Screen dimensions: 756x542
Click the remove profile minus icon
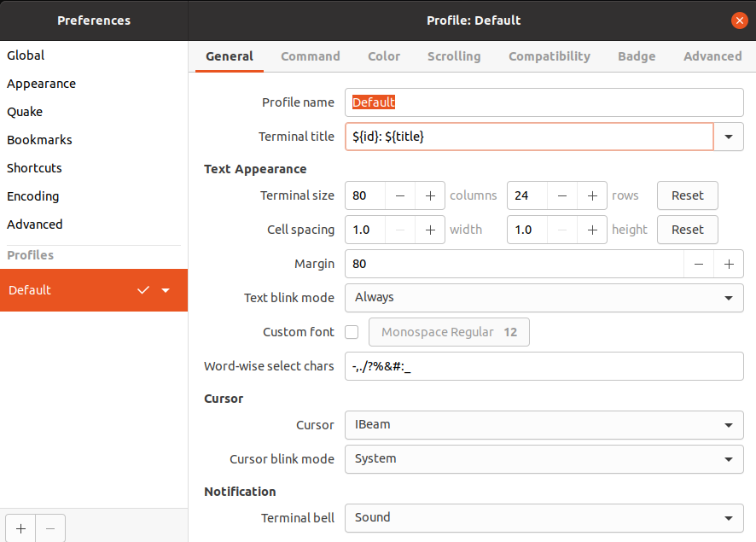tap(50, 528)
